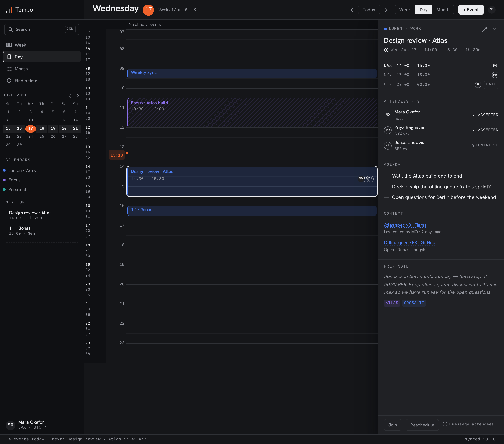The width and height of the screenshot is (504, 444).
Task: Click the LATE badge on BER row
Action: 491,85
